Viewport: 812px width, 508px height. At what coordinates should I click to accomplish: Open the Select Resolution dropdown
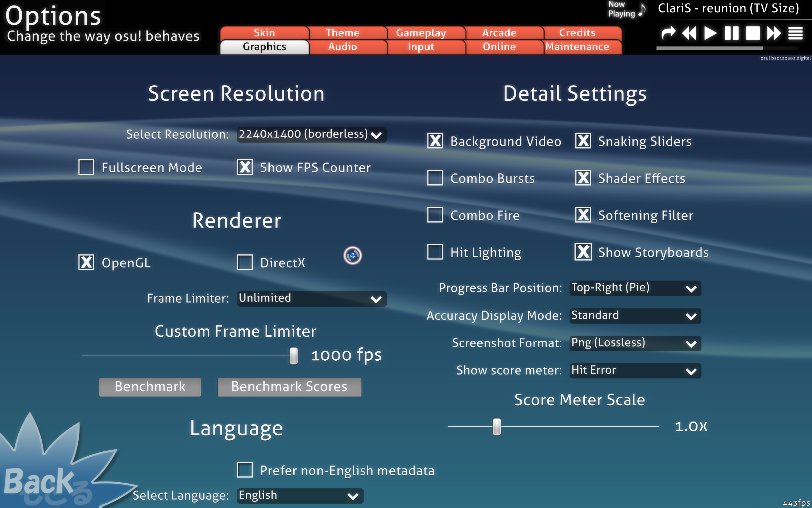311,135
